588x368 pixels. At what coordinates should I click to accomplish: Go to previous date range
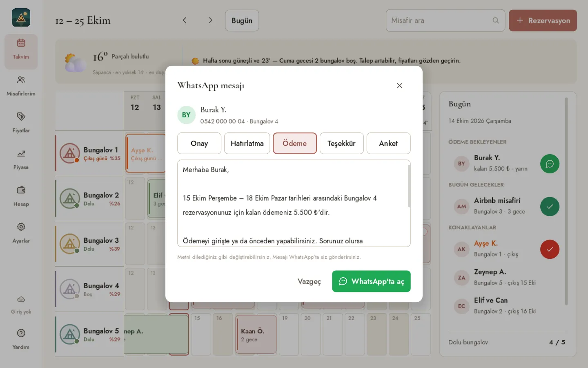tap(185, 20)
